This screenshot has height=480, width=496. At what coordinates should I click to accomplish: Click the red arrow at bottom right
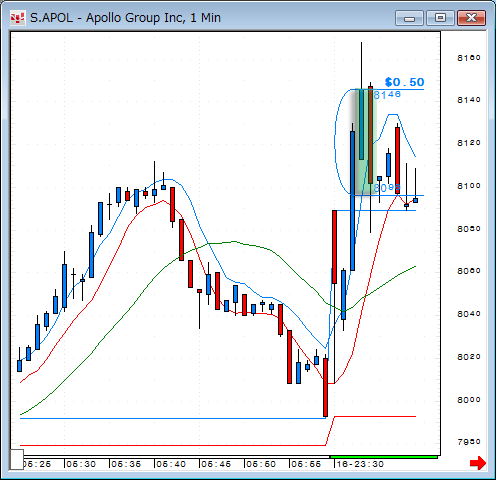click(x=478, y=463)
